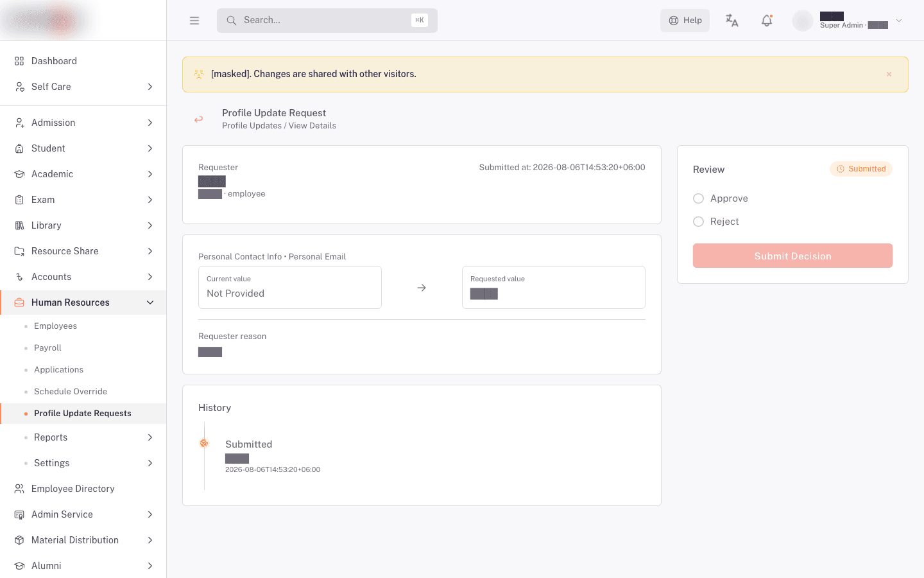Image resolution: width=924 pixels, height=578 pixels.
Task: Follow the Profile Updates breadcrumb link
Action: (252, 126)
